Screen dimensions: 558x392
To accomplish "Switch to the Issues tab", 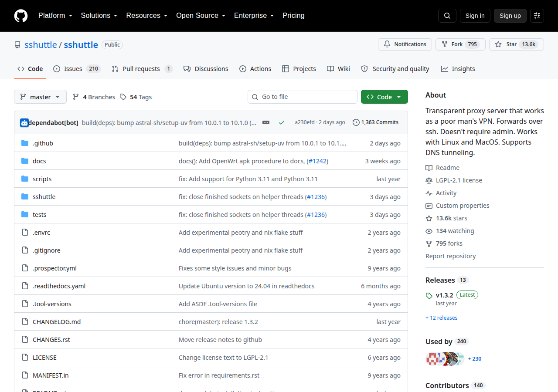I will [x=77, y=69].
